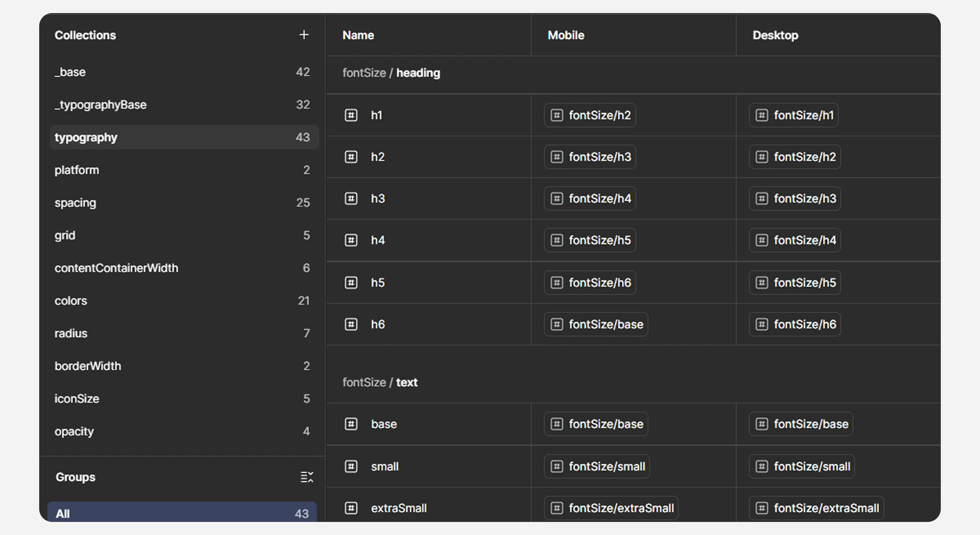Click the Mobile fontSize/h6 alias for h5
Viewport: 980px width, 535px height.
(x=590, y=283)
